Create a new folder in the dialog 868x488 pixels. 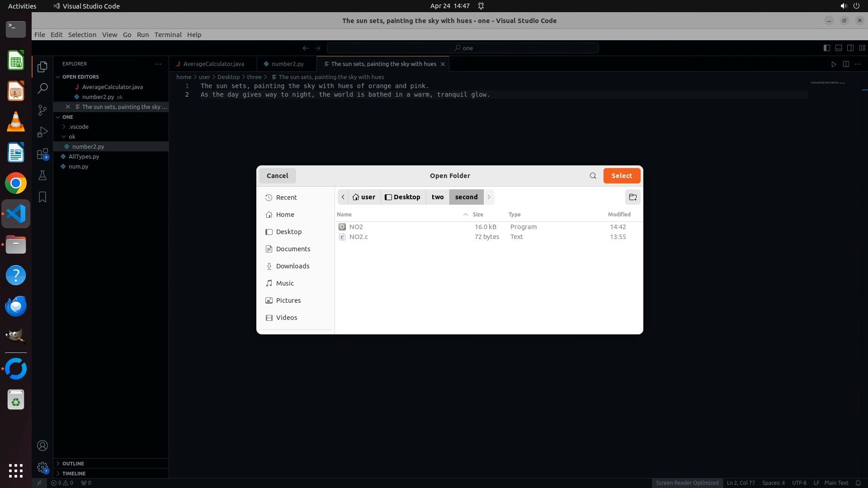coord(632,197)
